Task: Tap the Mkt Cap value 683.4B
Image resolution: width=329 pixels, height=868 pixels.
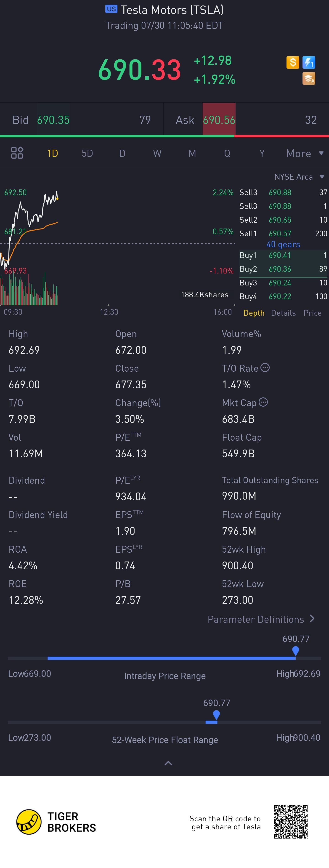Action: tap(239, 419)
